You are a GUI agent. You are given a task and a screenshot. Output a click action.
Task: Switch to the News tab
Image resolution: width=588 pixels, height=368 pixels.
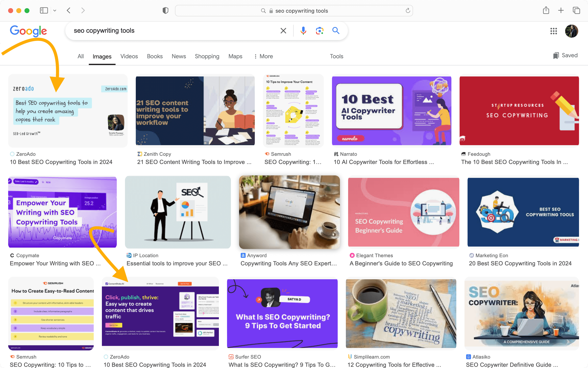point(179,56)
